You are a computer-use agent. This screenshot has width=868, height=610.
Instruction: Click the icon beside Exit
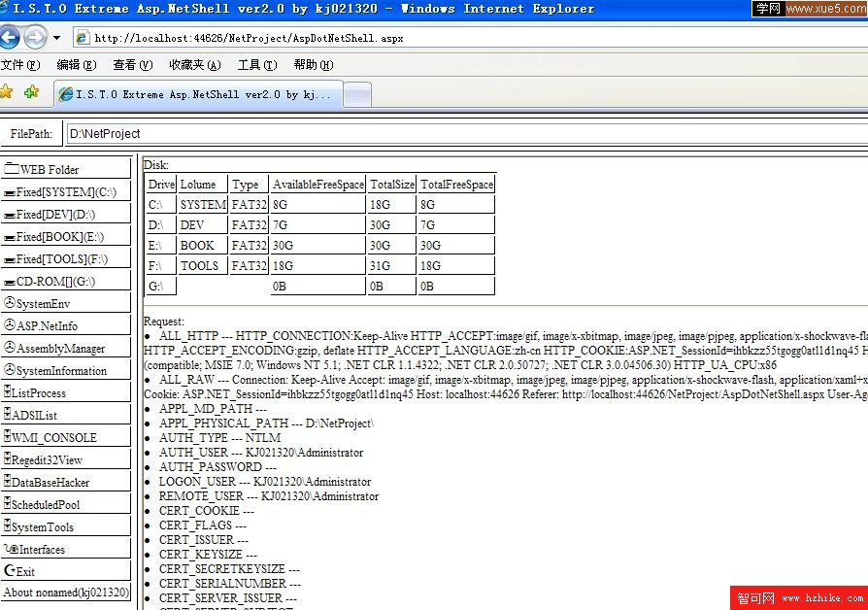click(10, 570)
